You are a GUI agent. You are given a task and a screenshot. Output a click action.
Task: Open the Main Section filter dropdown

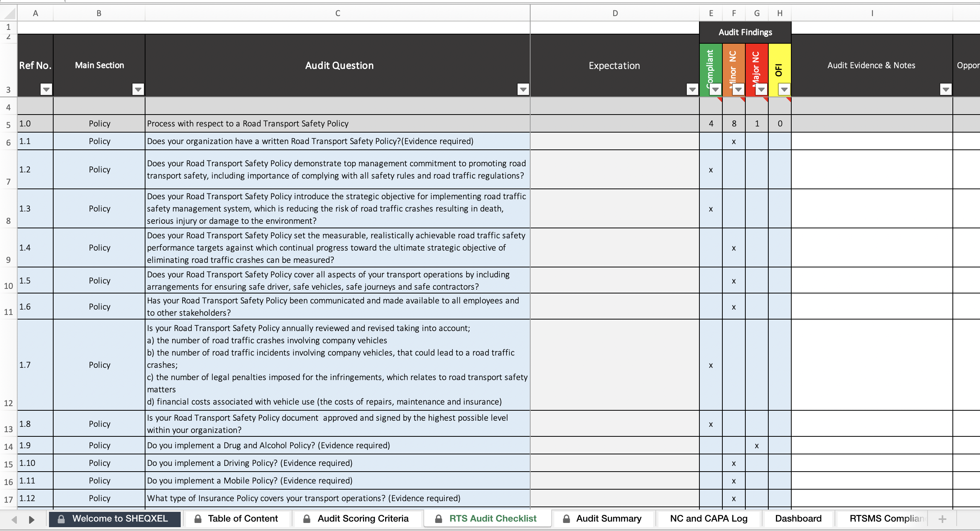pos(138,90)
